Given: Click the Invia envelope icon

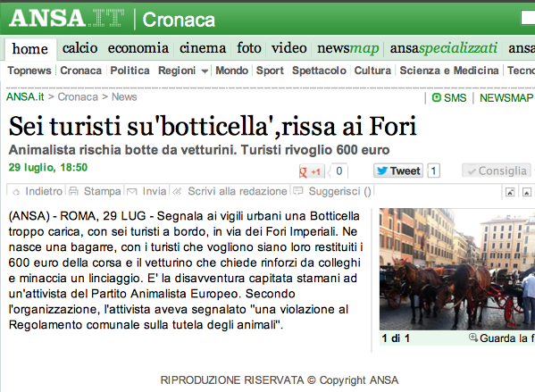Looking at the screenshot, I should (132, 192).
